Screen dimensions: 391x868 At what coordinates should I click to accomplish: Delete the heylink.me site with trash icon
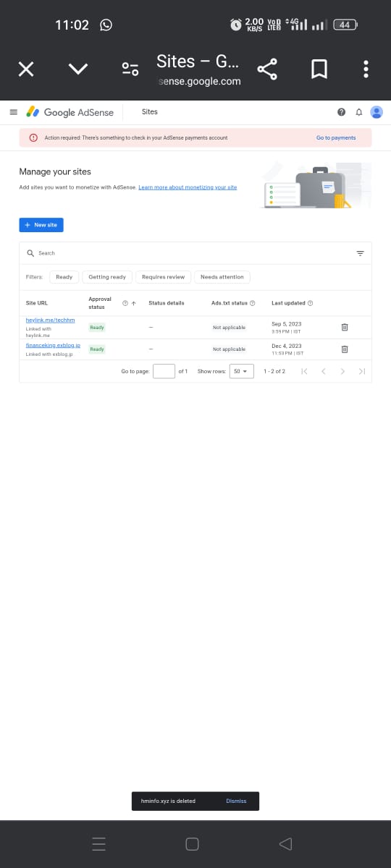click(345, 327)
